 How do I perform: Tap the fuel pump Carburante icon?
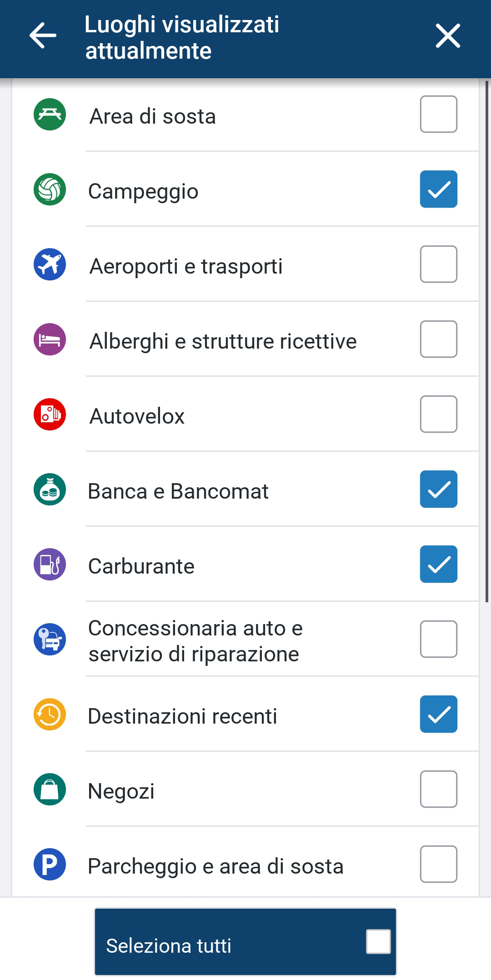[50, 564]
